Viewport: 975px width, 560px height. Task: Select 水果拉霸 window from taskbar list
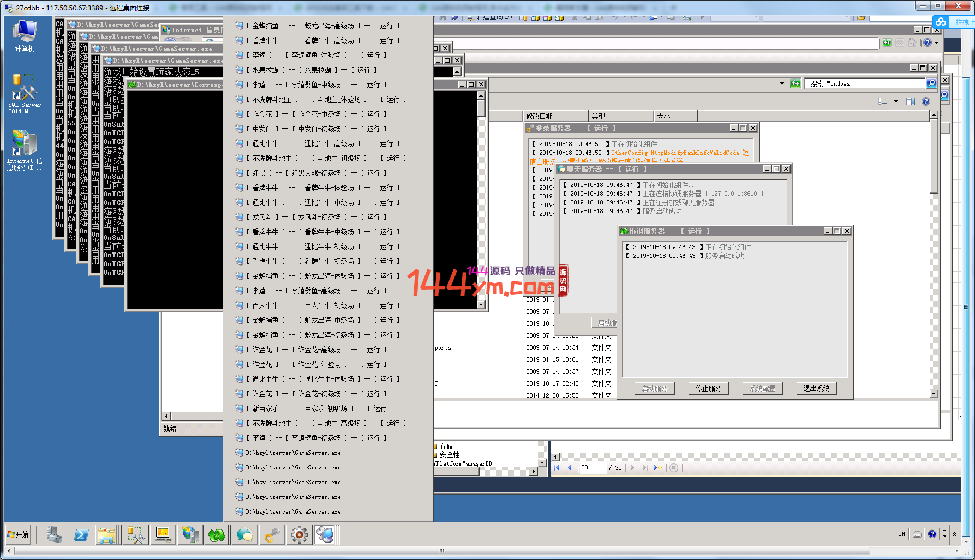[x=314, y=70]
